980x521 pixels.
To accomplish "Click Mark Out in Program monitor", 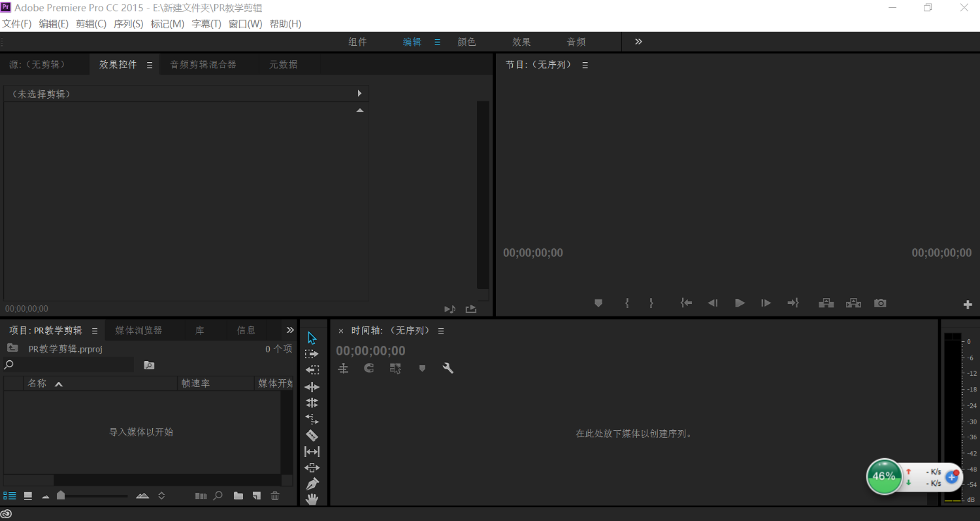I will click(651, 303).
